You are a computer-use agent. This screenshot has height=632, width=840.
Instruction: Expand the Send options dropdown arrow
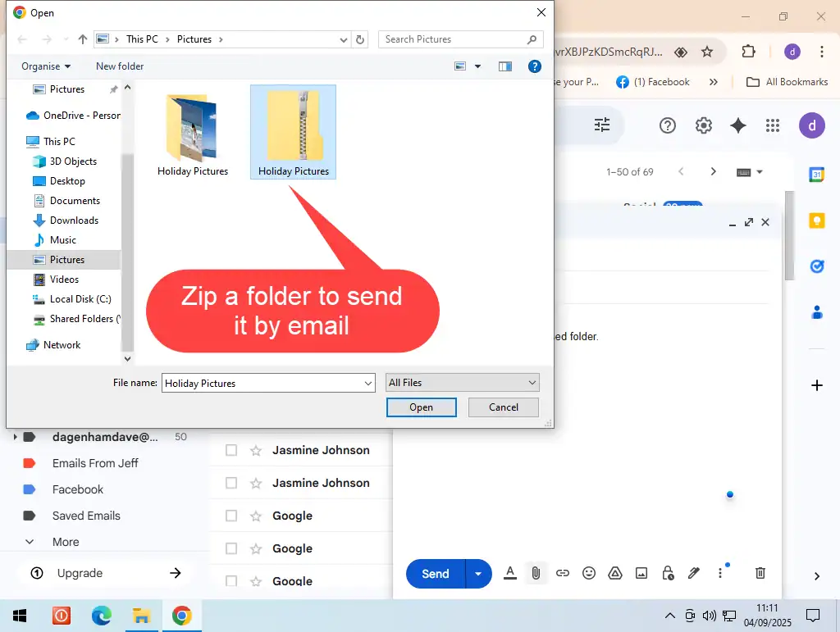tap(478, 574)
